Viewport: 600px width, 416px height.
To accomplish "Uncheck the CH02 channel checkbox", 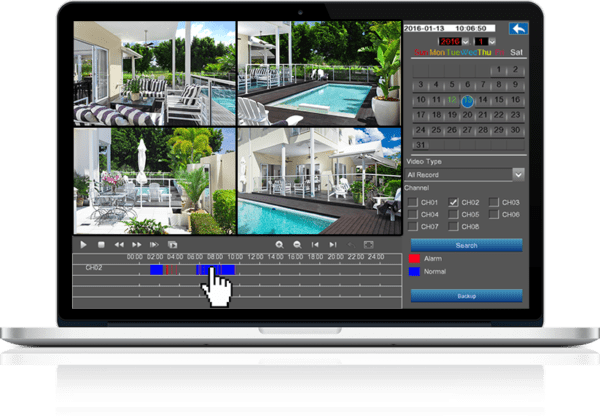I will point(454,202).
